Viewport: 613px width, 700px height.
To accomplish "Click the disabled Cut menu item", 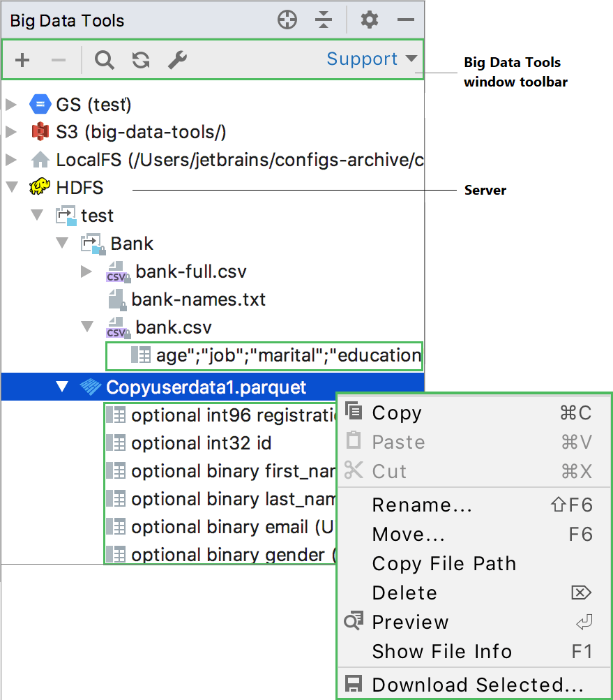I will click(474, 471).
